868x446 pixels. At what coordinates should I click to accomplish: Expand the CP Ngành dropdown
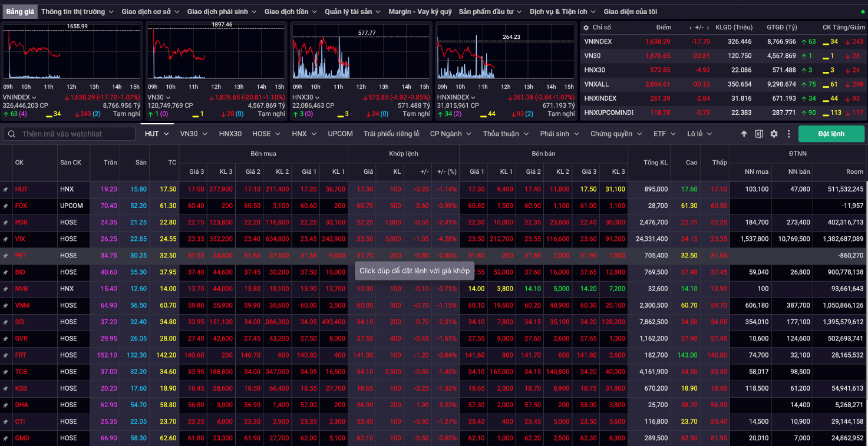[x=451, y=134]
